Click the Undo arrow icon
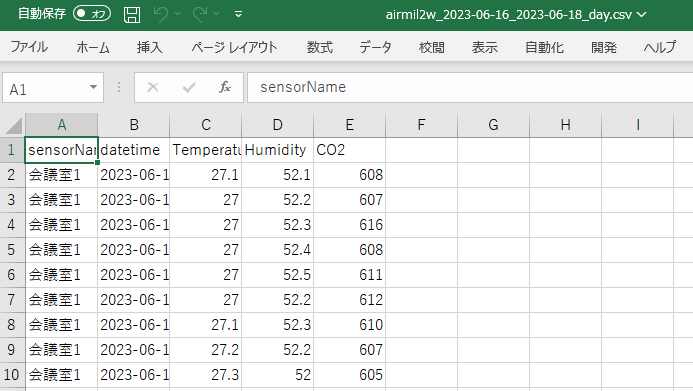This screenshot has height=391, width=693. coord(160,15)
